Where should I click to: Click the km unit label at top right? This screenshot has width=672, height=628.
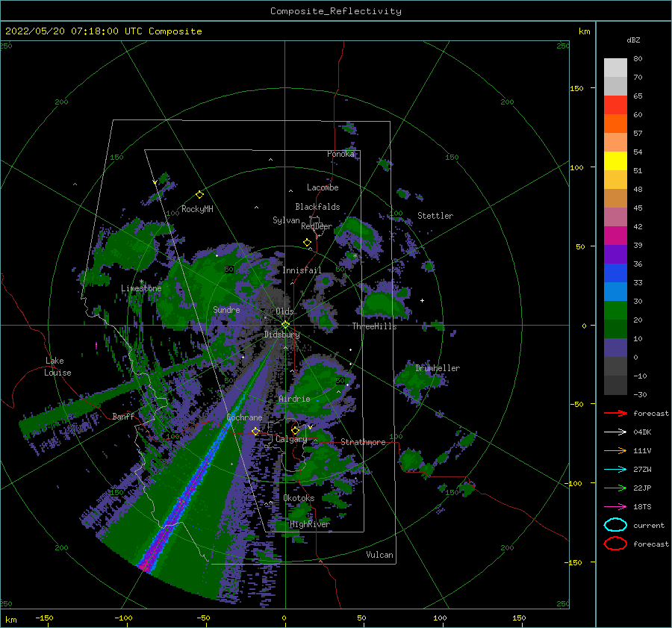(x=584, y=31)
